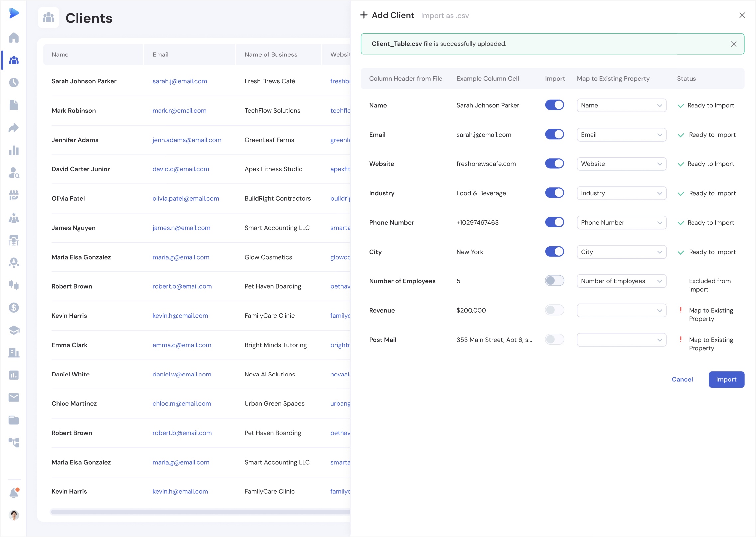The height and width of the screenshot is (537, 756).
Task: Expand the City mapping dropdown
Action: click(x=621, y=252)
